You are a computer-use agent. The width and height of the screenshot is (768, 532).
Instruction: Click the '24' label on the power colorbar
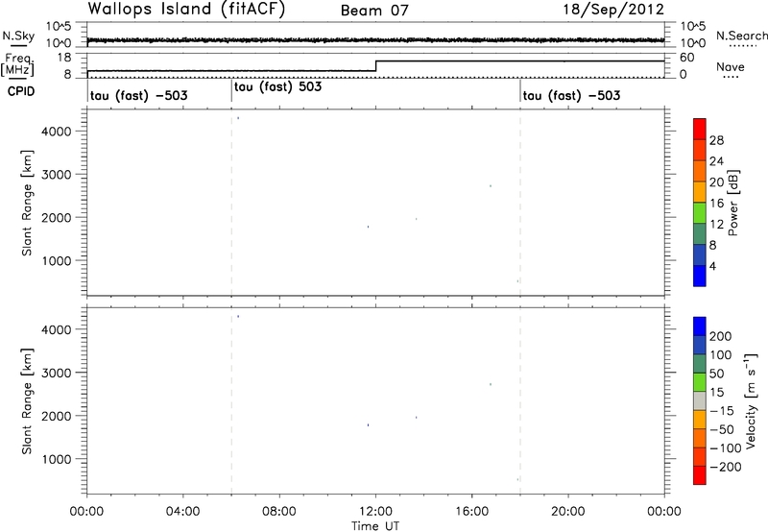[x=716, y=161]
